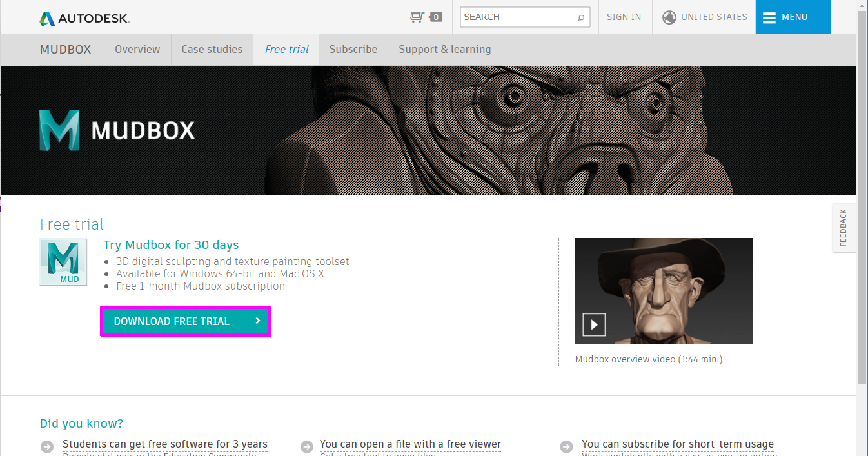Open 'Students can get free software for 3 years'
Viewport: 868px width, 456px height.
pos(165,444)
